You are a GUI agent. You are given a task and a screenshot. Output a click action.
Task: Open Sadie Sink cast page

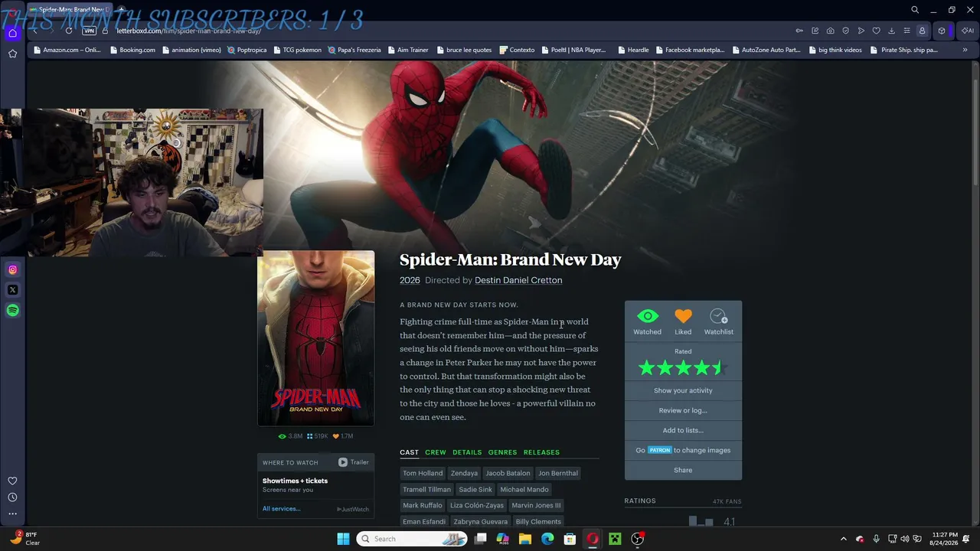pos(475,490)
